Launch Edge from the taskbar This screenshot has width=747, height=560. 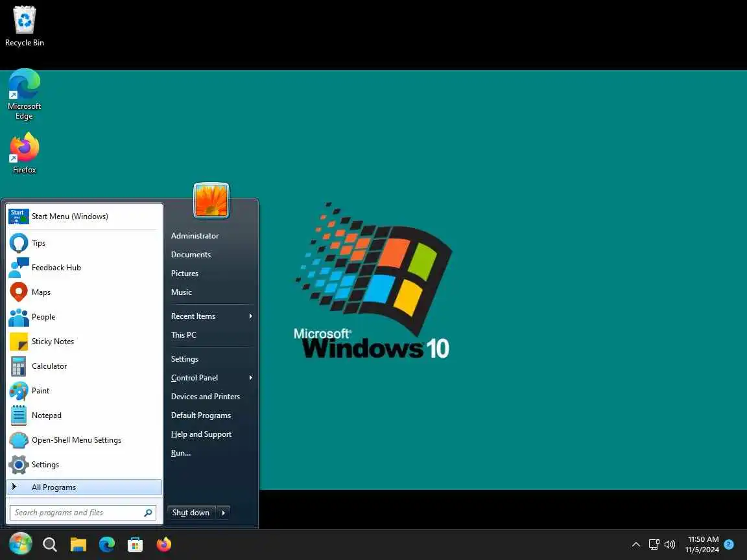pos(107,544)
